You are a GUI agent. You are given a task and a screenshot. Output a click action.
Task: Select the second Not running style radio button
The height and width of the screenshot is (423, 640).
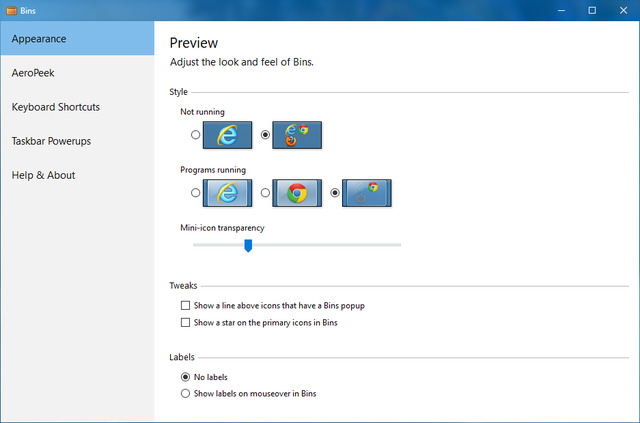[x=265, y=135]
